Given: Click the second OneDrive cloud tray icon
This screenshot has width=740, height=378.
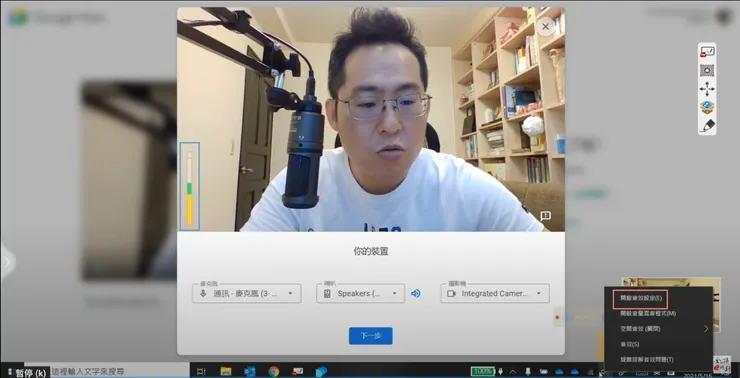Looking at the screenshot, I should (x=574, y=371).
